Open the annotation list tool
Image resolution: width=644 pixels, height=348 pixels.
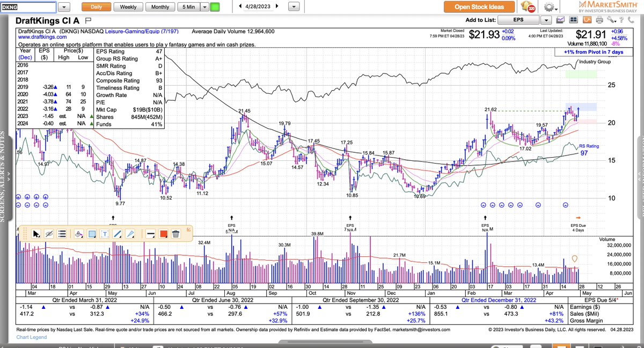click(62, 234)
